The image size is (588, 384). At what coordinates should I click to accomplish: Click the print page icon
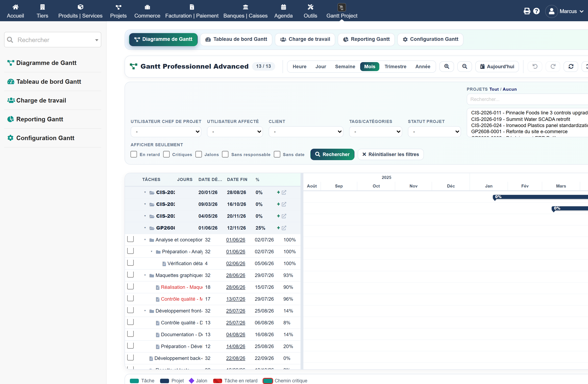pyautogui.click(x=527, y=11)
